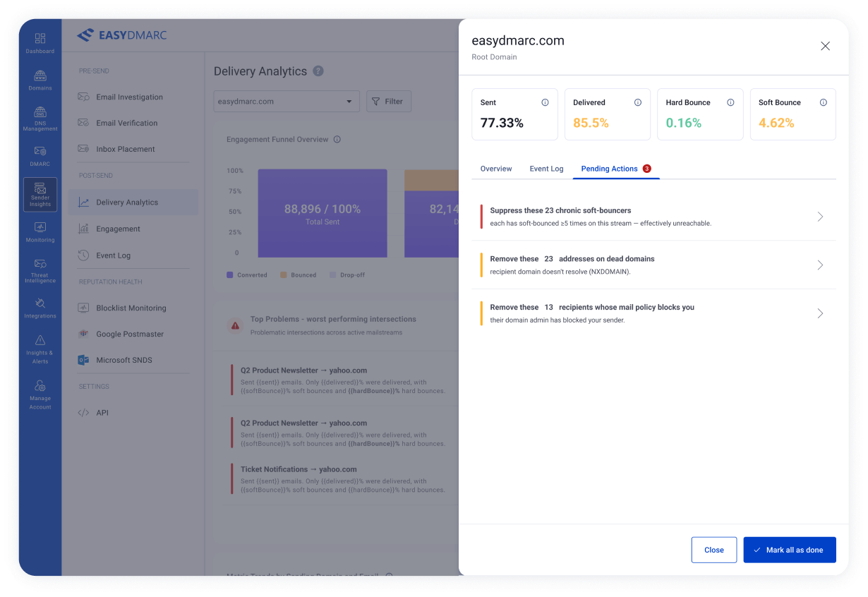
Task: Open the easydmarc.com domain dropdown
Action: [287, 102]
